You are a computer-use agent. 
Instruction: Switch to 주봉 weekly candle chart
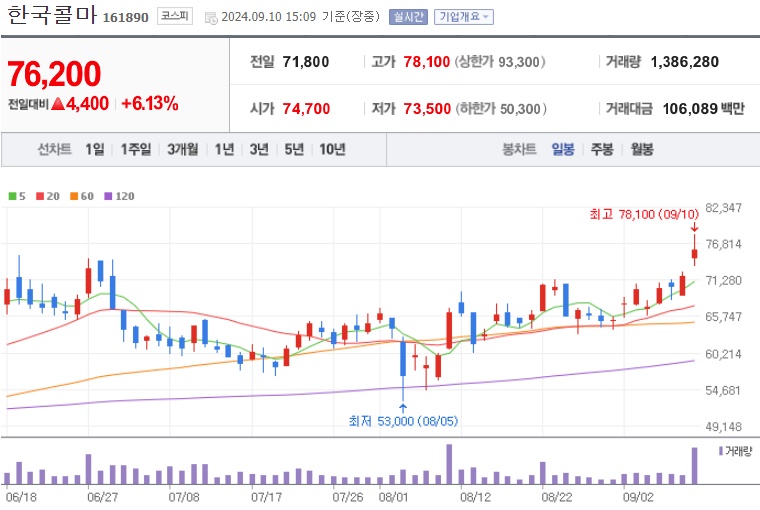[602, 149]
